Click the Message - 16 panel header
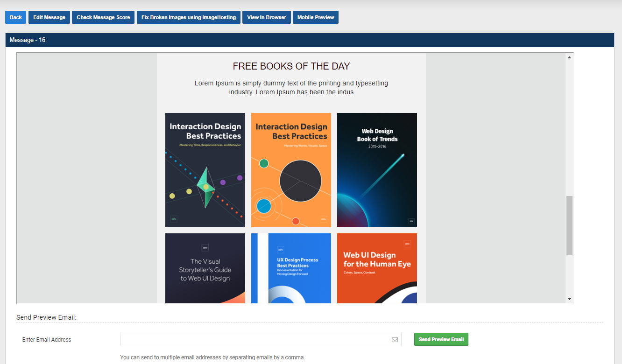Screen dimensions: 622x364 point(310,40)
